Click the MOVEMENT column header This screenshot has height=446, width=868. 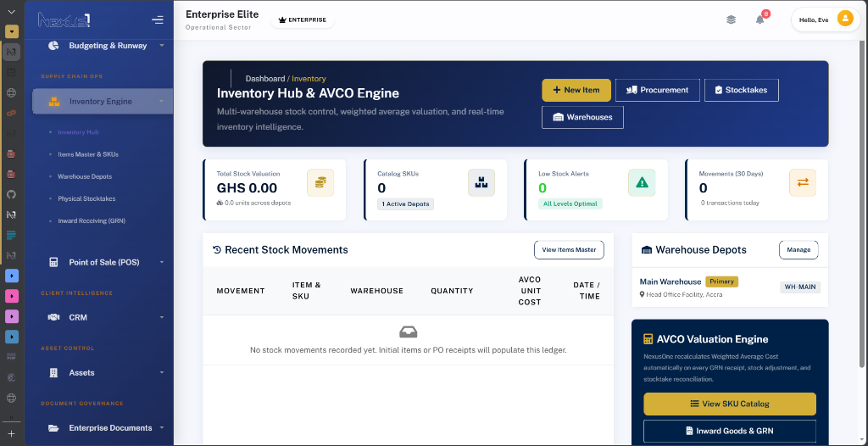click(241, 291)
